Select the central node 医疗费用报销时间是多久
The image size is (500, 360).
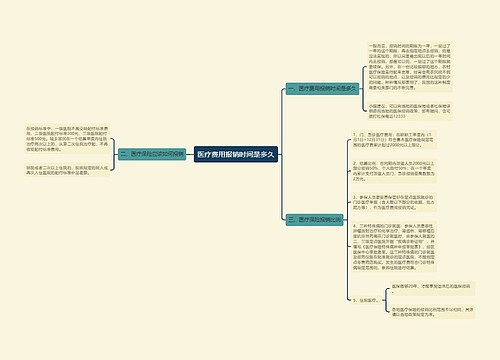(236, 154)
